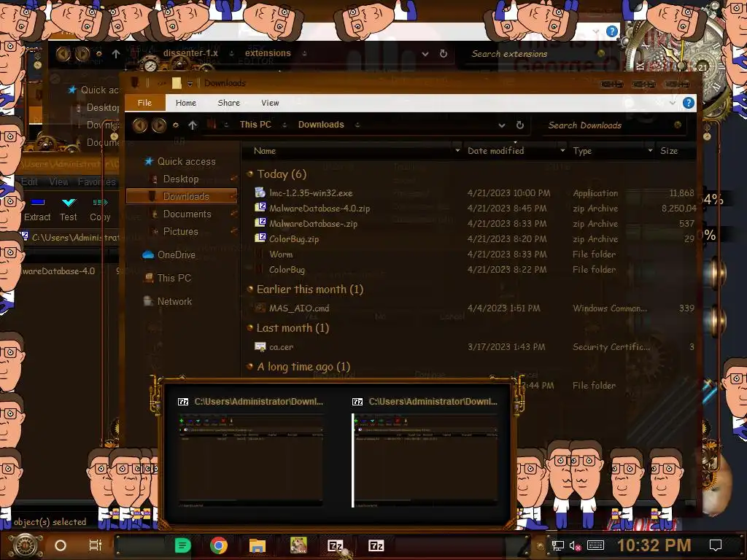Open the Home ribbon tab
This screenshot has width=747, height=560.
click(x=186, y=103)
